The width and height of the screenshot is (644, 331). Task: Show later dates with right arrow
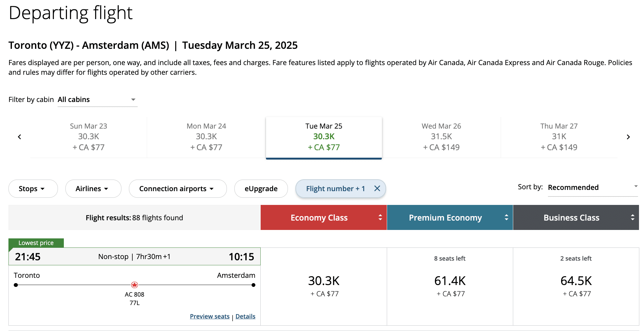coord(628,137)
